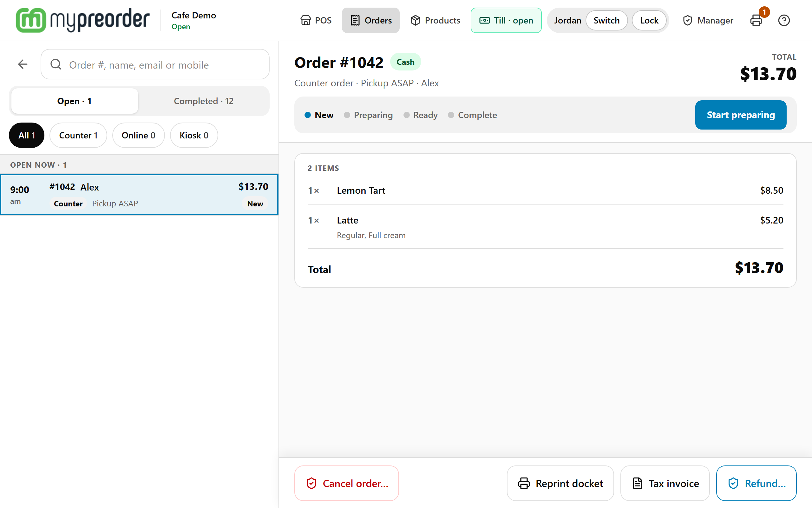The height and width of the screenshot is (508, 812).
Task: Click the Complete status step
Action: [472, 115]
